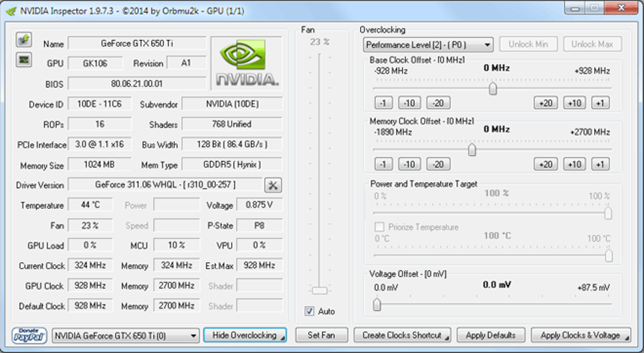The height and width of the screenshot is (353, 644).
Task: Click Apply Defaults button
Action: click(x=491, y=335)
